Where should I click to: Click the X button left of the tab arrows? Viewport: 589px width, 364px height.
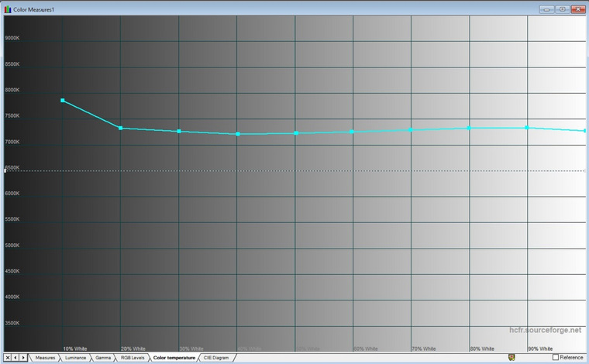tap(8, 358)
